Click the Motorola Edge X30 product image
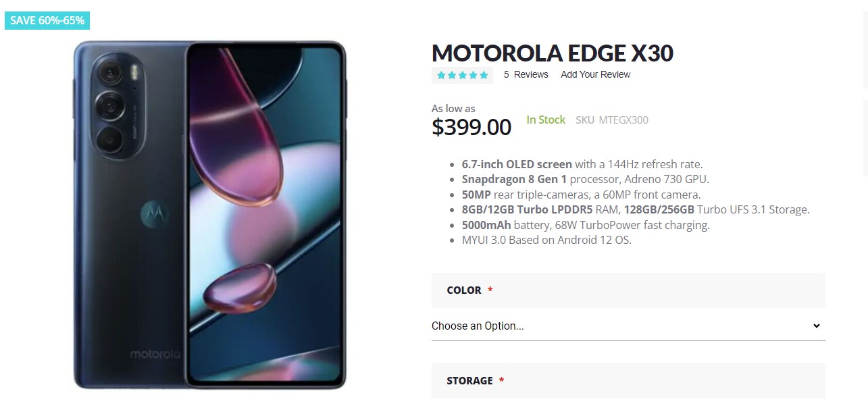 [x=209, y=216]
